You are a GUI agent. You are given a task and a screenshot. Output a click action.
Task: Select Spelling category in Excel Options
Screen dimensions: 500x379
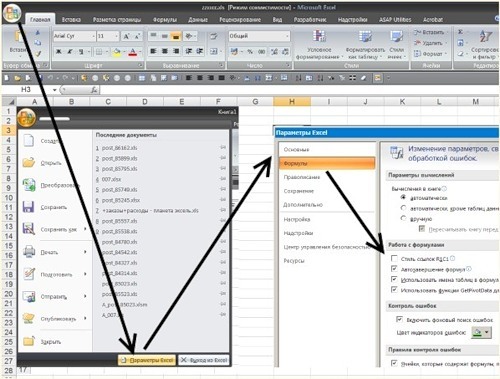pyautogui.click(x=301, y=177)
